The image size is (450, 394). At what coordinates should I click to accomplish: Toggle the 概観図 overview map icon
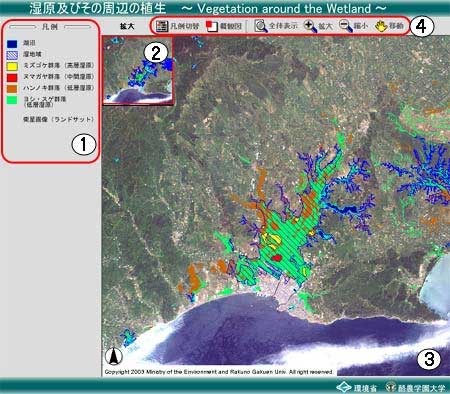pos(212,26)
